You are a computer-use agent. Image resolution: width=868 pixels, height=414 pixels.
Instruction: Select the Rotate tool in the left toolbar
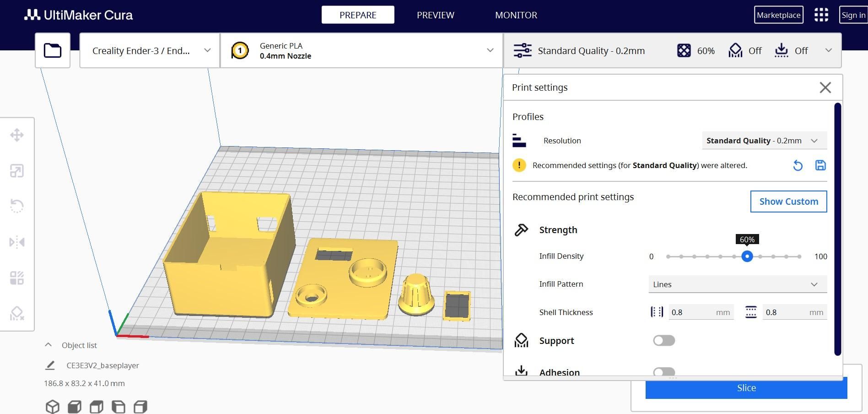17,206
